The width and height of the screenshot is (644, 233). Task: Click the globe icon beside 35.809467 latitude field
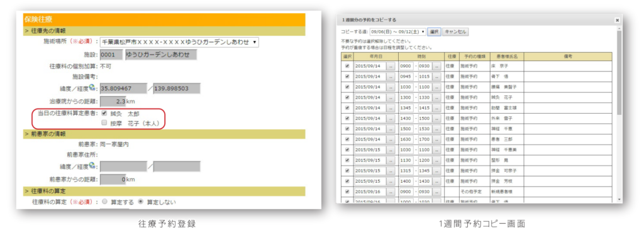(92, 87)
